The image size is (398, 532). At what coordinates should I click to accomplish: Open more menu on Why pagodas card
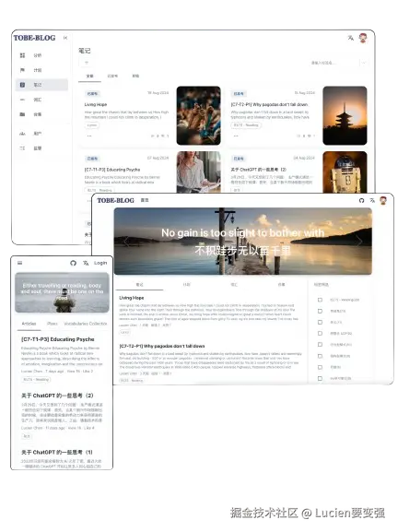click(236, 136)
